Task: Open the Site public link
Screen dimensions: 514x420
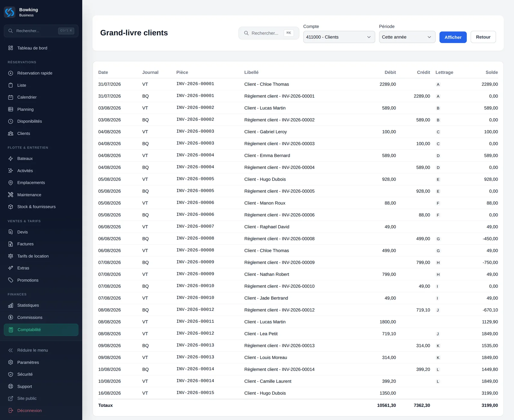Action: pyautogui.click(x=41, y=398)
